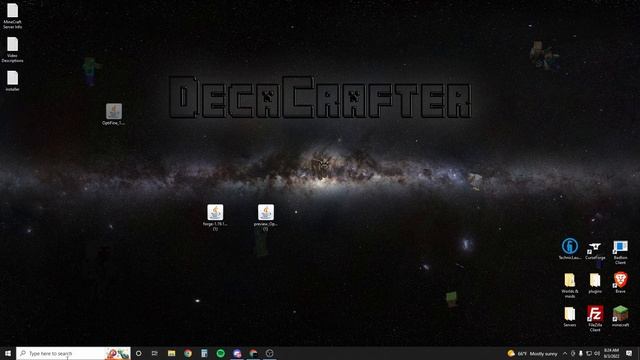Open the Calculator app from taskbar
The image size is (640, 360).
pos(204,353)
